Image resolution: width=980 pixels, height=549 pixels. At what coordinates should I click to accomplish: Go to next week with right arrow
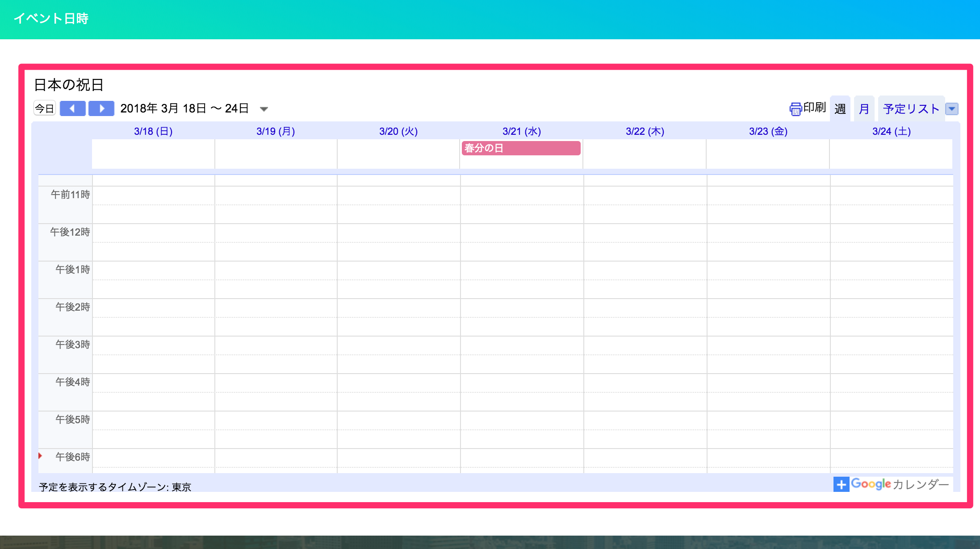[x=101, y=108]
